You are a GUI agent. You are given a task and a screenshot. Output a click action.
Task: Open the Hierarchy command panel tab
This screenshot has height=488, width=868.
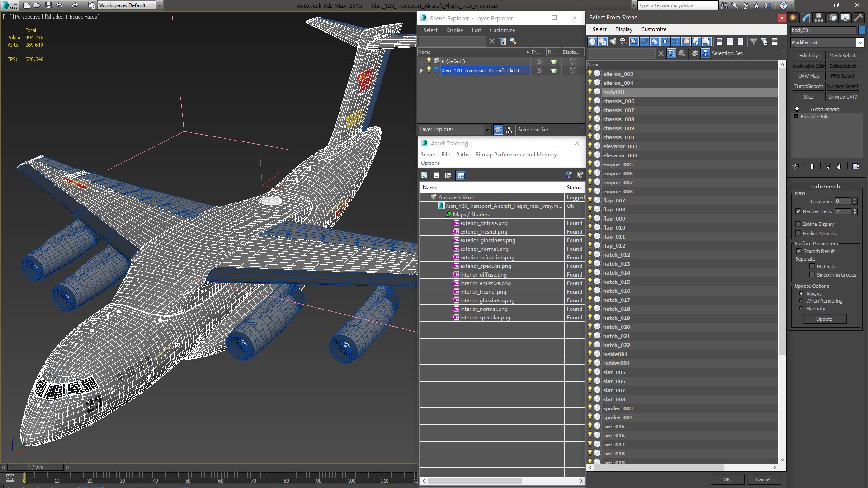[x=819, y=18]
